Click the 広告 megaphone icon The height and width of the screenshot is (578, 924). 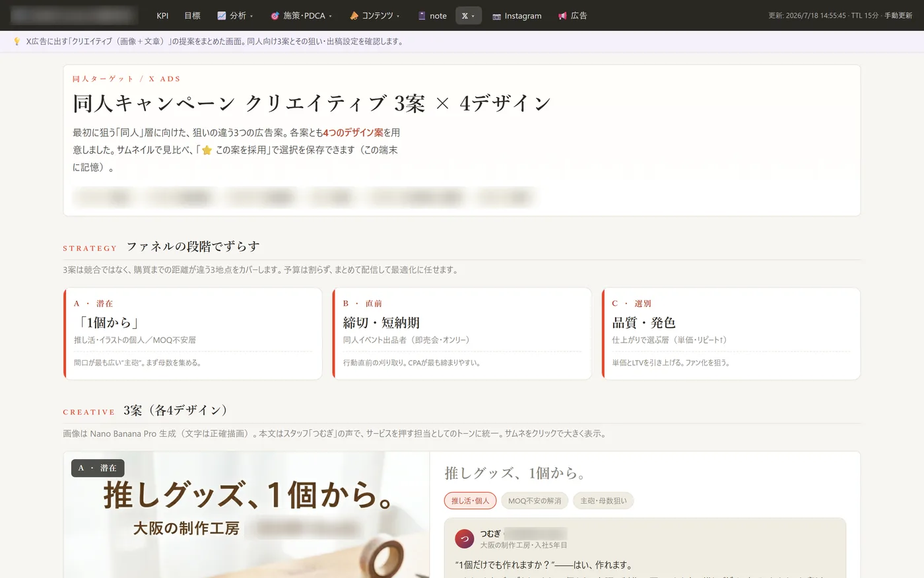[x=562, y=16]
